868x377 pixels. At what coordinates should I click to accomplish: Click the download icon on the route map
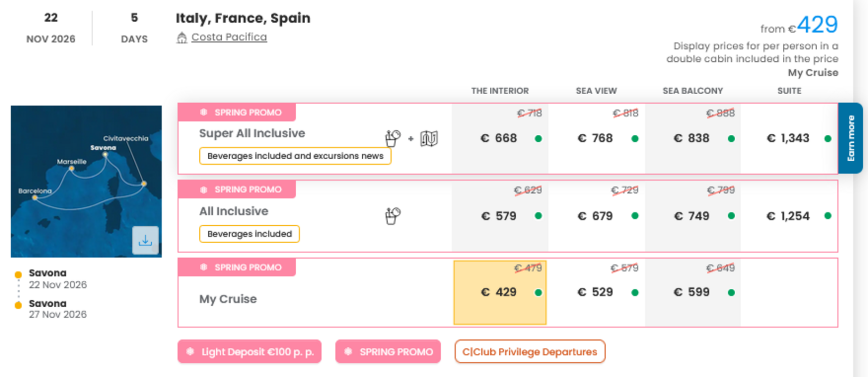pyautogui.click(x=146, y=241)
